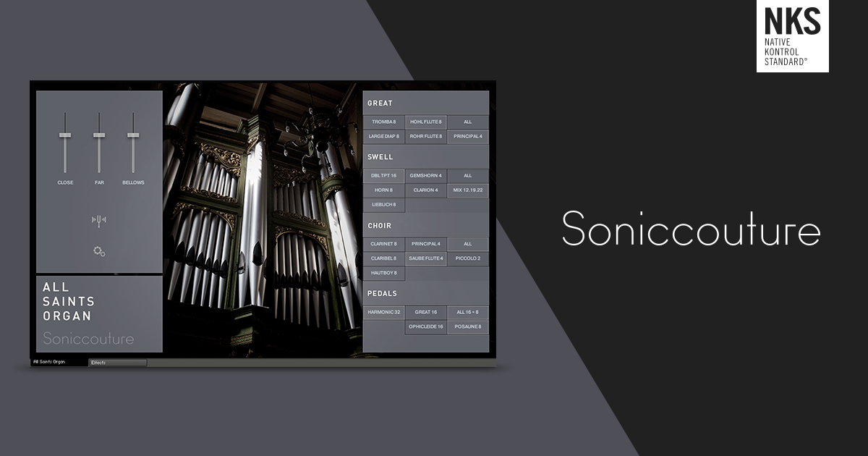
Task: Open settings with the gears icon
Action: coord(99,250)
